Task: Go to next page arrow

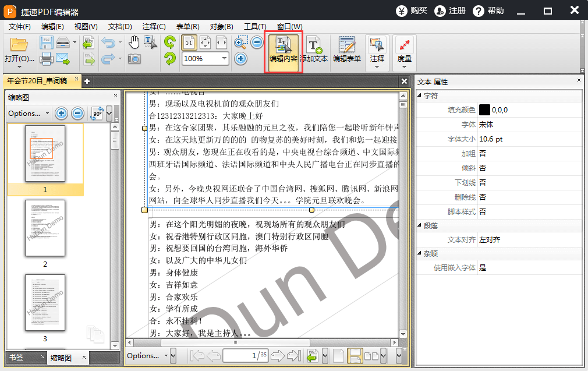Action: (x=278, y=355)
